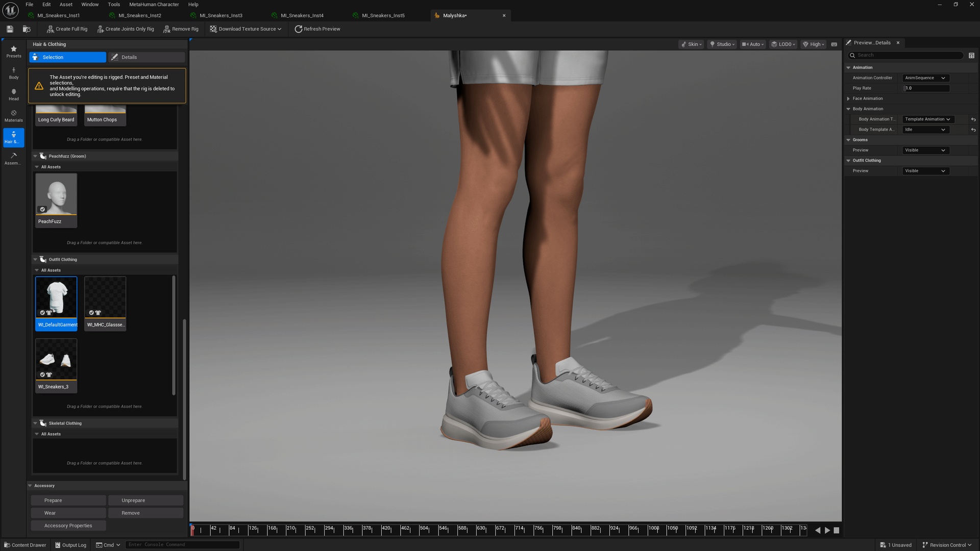
Task: Select the Mutton Chops asset
Action: point(105,116)
